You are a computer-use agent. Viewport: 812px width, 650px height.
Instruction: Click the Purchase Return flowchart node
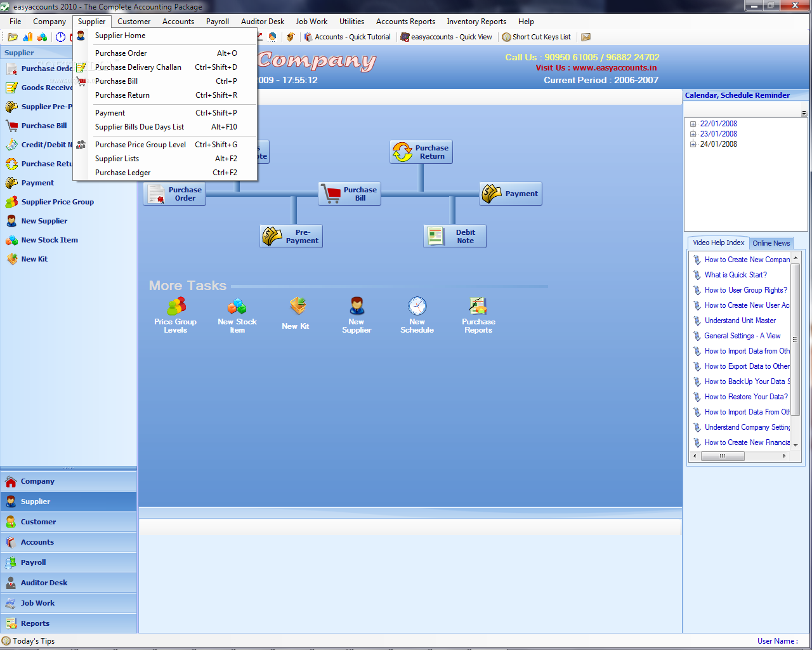click(421, 152)
